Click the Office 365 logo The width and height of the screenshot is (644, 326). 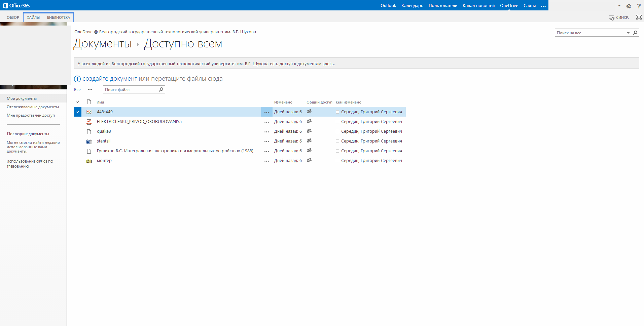coord(16,5)
